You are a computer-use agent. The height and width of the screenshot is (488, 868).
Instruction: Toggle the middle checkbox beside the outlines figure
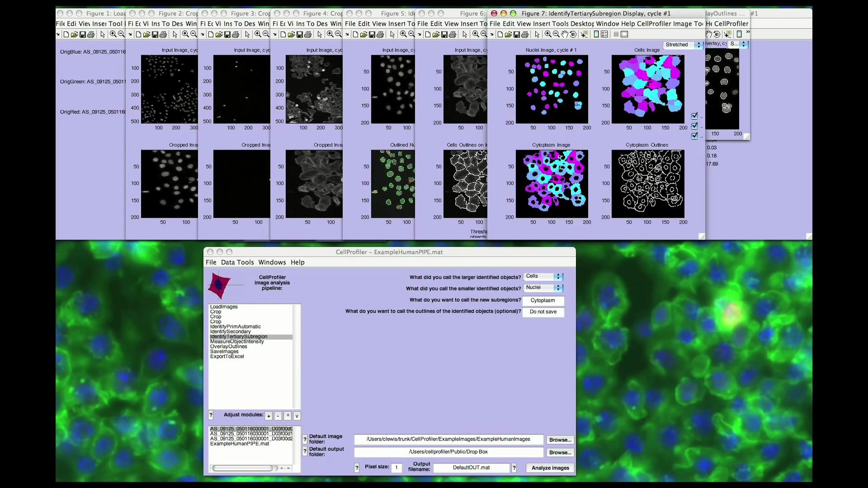(x=694, y=126)
